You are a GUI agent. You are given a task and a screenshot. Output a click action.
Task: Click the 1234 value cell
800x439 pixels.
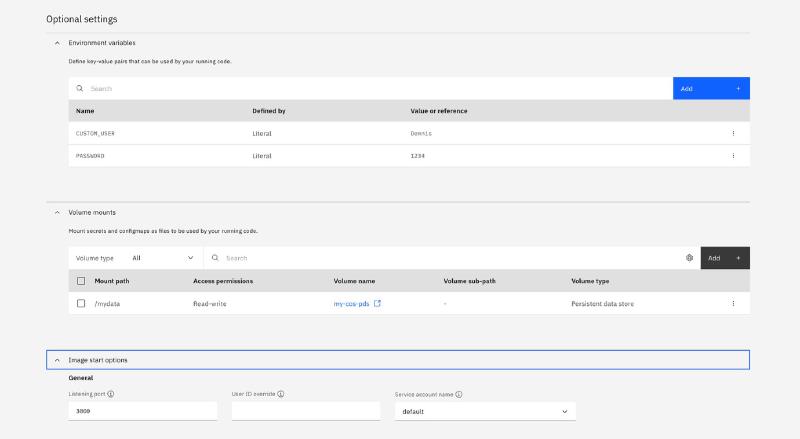tap(417, 156)
